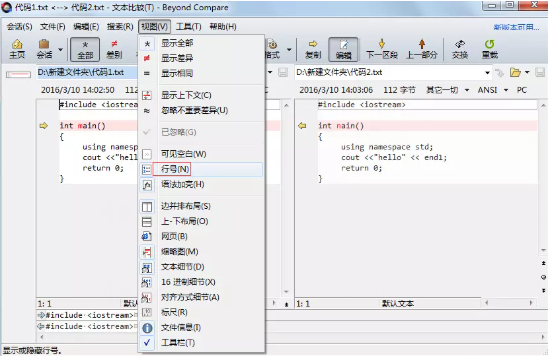Toggle 标尺(R) ruler
Screen dimensions: 548x360
[201, 312]
